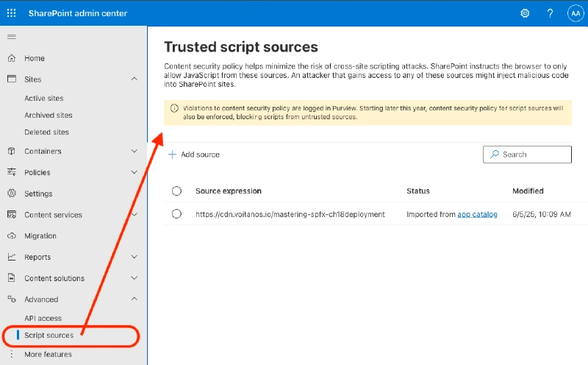The image size is (588, 365).
Task: Sort by Status column header
Action: point(418,191)
